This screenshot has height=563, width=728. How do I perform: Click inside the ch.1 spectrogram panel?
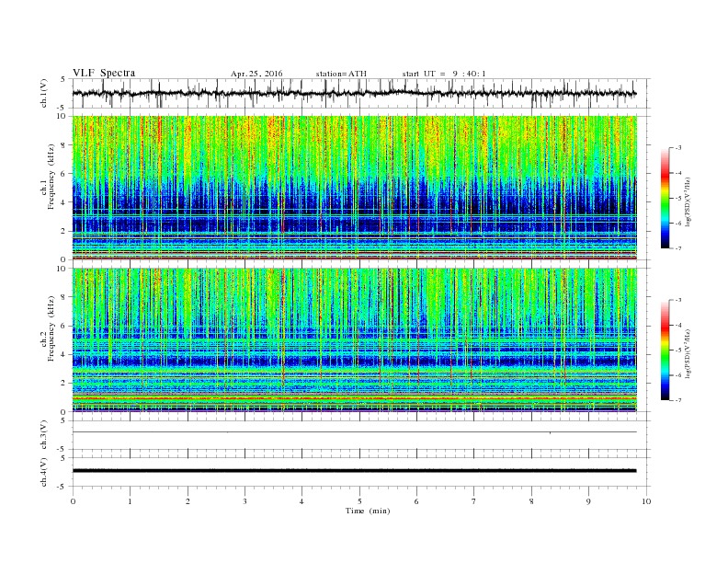pos(354,188)
